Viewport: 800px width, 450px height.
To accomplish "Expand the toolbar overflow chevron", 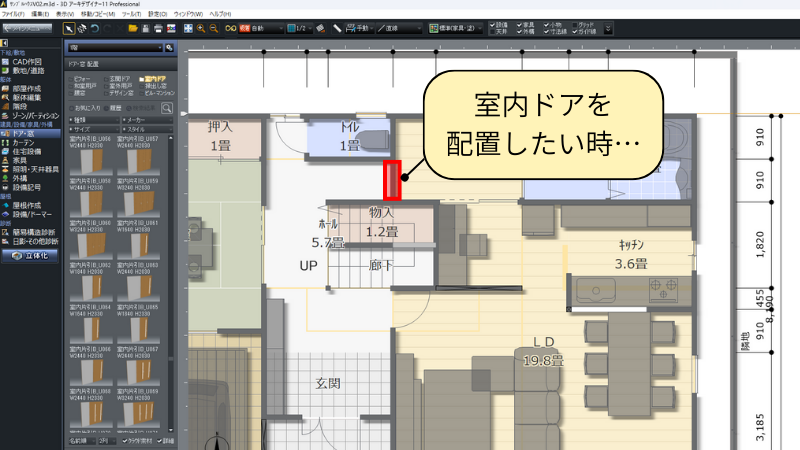I will click(x=608, y=29).
